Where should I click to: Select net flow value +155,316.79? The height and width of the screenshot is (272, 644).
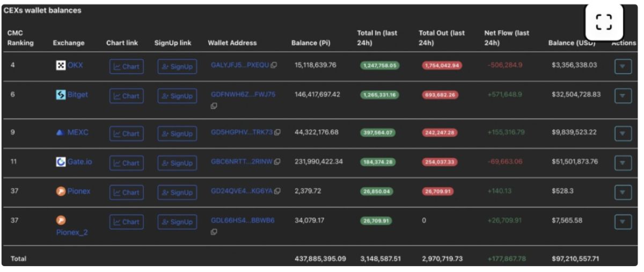pos(506,132)
